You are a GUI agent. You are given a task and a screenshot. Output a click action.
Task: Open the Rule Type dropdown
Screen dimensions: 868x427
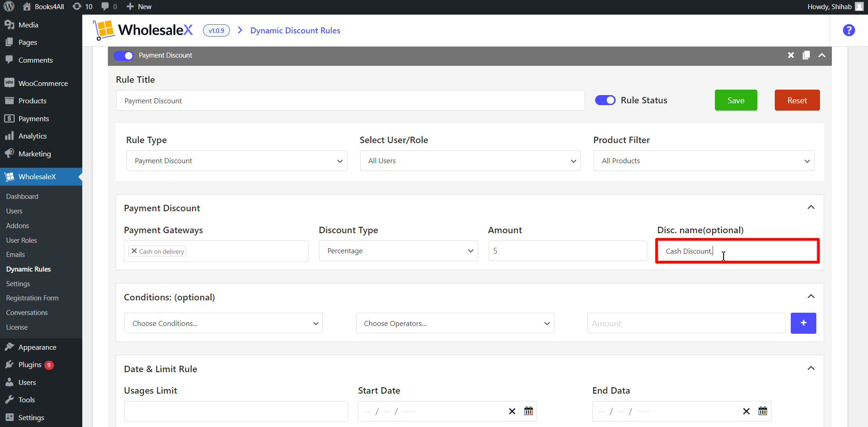[237, 160]
